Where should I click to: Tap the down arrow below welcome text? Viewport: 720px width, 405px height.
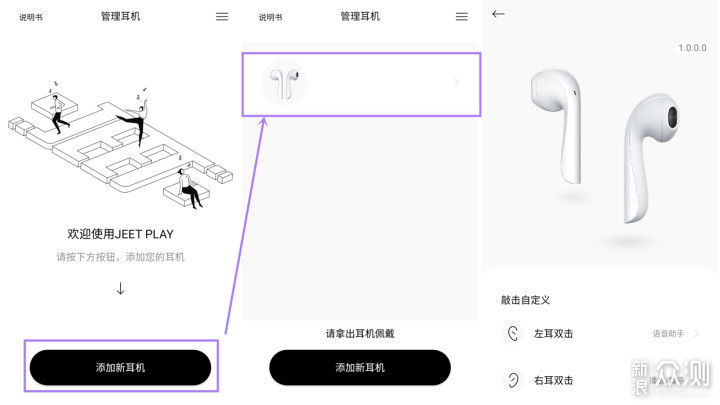point(120,288)
